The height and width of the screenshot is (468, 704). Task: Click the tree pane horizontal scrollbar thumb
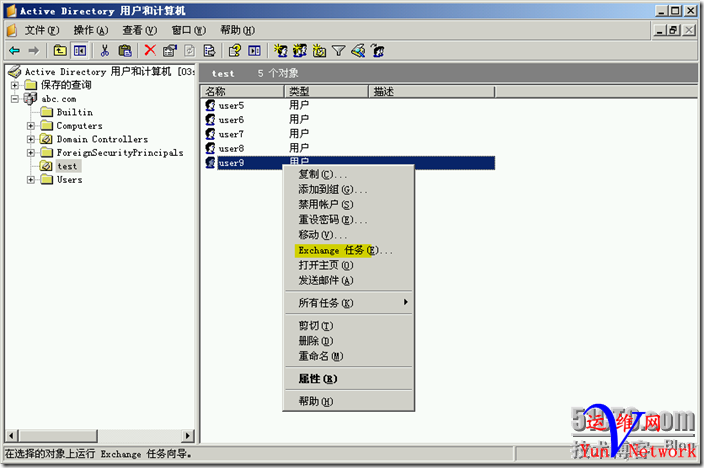pos(58,435)
